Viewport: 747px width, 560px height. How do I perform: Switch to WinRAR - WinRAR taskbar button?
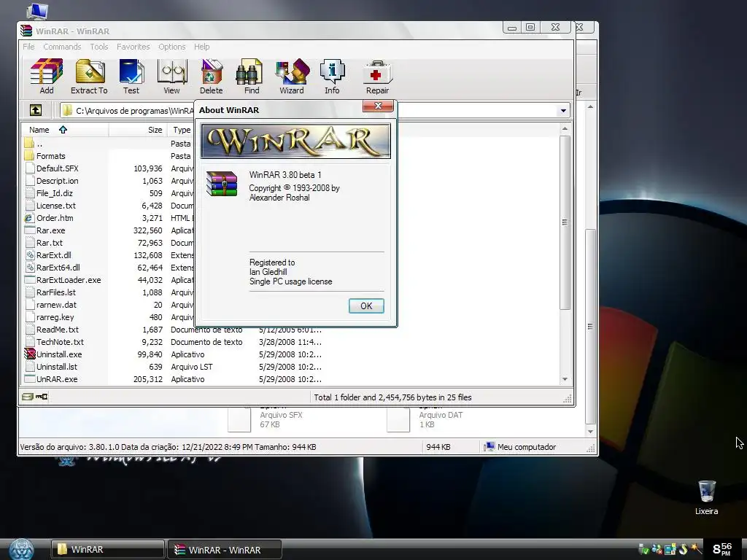[x=225, y=550]
